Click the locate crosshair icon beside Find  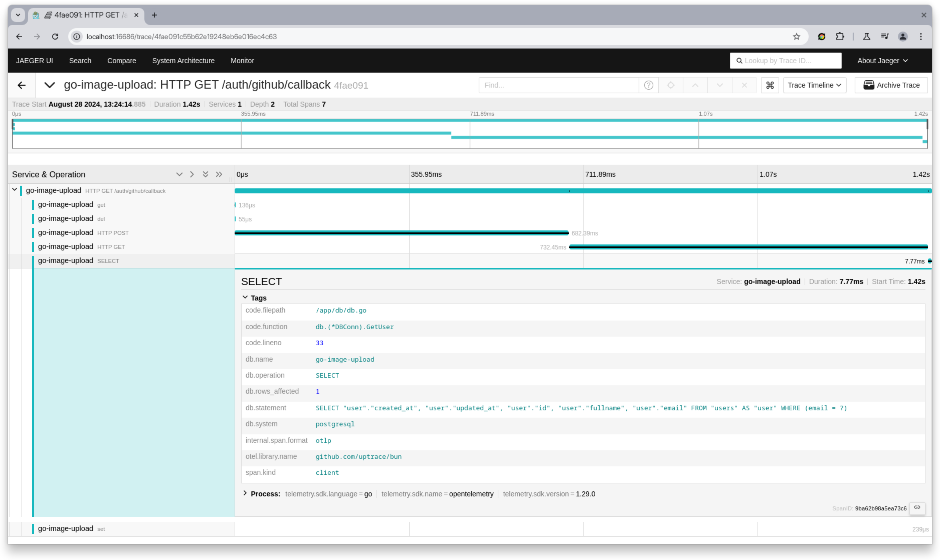pos(671,85)
